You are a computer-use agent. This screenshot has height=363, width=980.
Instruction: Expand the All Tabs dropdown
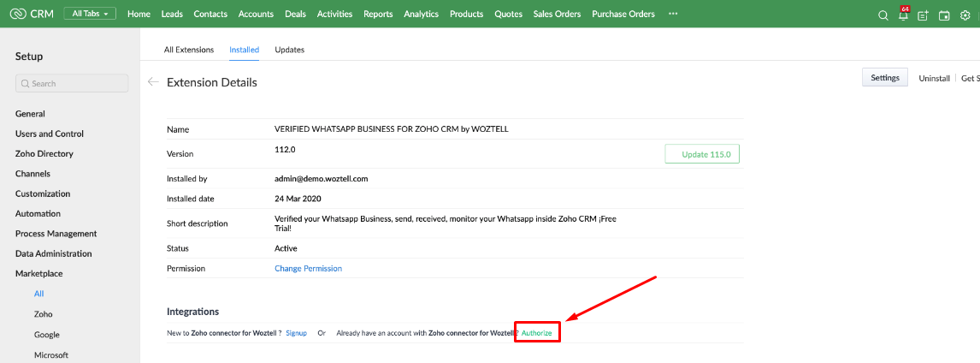[x=90, y=14]
